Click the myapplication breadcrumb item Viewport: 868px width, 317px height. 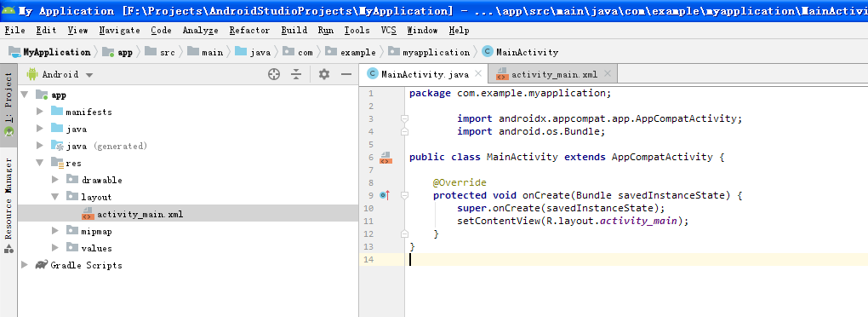click(x=429, y=52)
